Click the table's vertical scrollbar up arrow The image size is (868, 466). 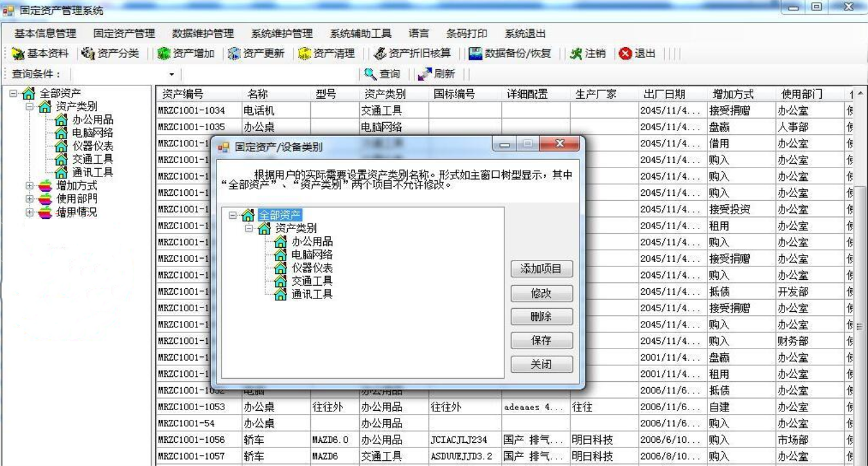[860, 94]
